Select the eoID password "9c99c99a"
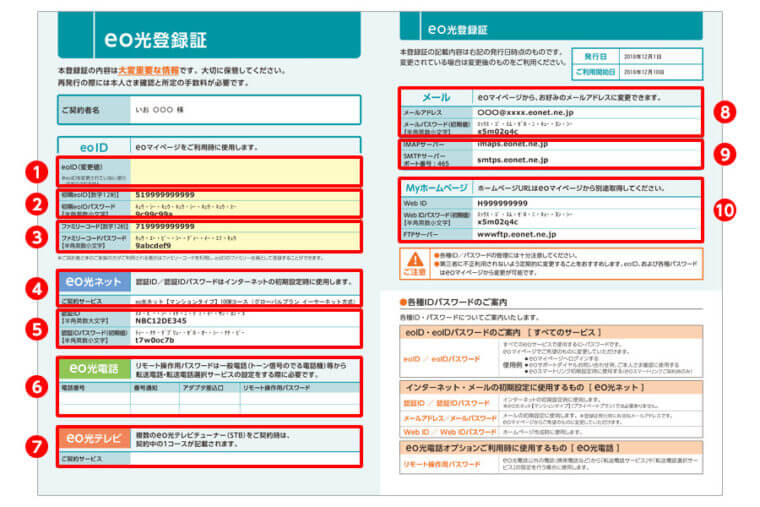 pos(154,214)
